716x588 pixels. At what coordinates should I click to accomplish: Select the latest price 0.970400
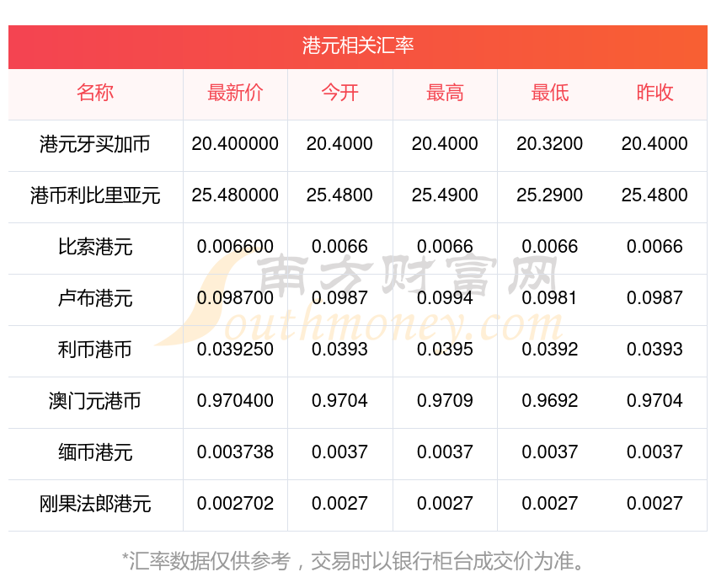click(x=235, y=401)
